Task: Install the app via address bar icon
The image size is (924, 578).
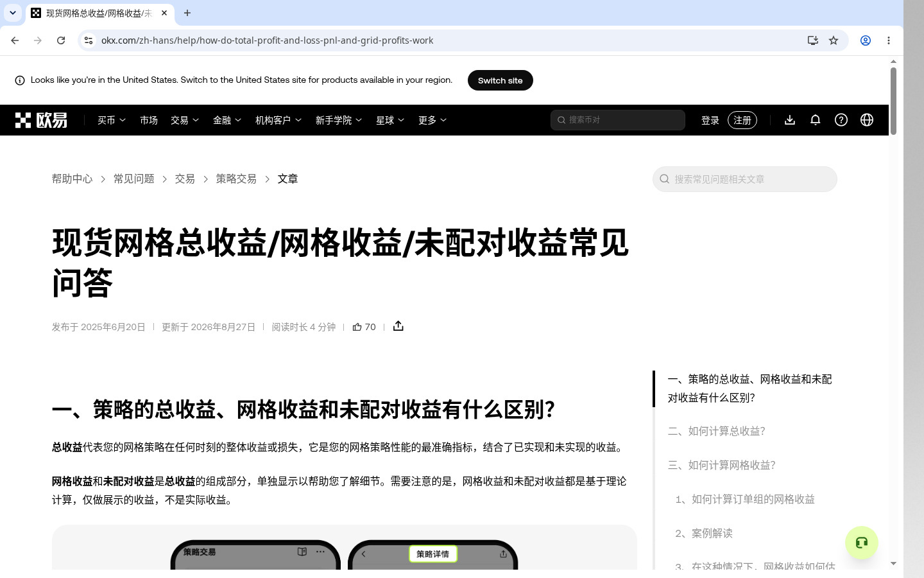Action: [813, 40]
